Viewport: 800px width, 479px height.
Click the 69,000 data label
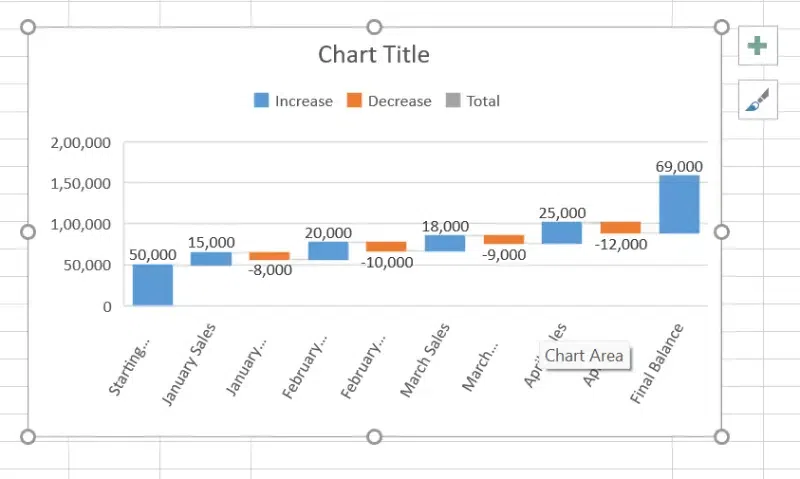click(x=679, y=166)
